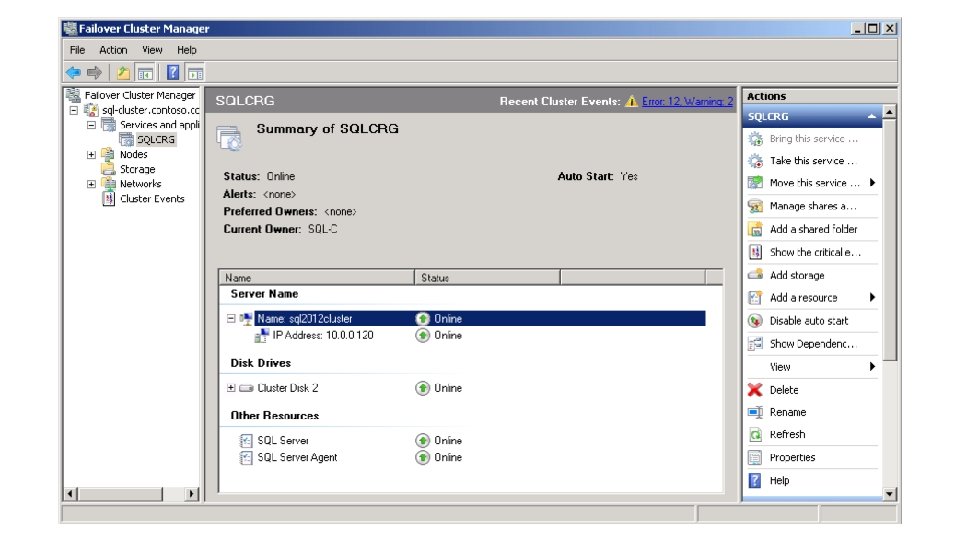Open the View menu in menu bar
Viewport: 960px width, 540px height.
coord(152,50)
